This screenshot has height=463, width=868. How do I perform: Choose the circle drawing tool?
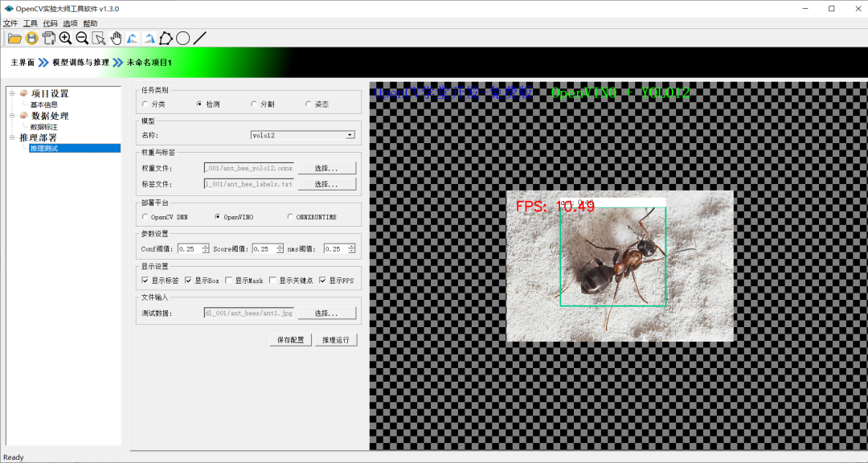pos(182,38)
